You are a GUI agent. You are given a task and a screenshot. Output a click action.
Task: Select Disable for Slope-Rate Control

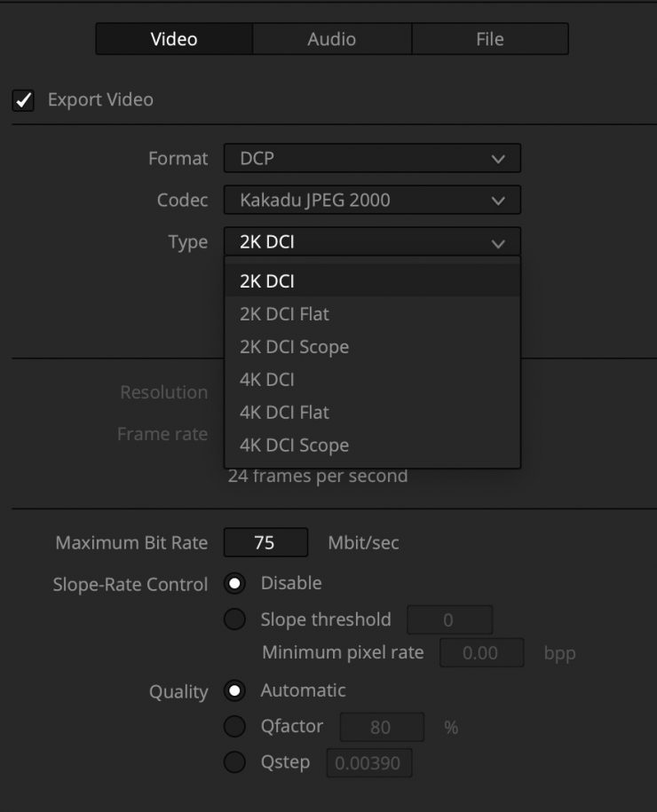(x=235, y=584)
